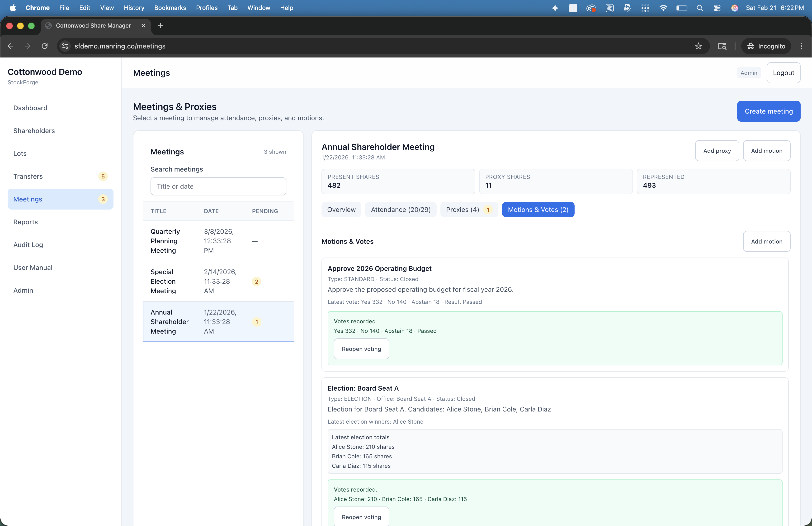Open Spotlight search in the menu bar
Viewport: 812px width, 526px height.
[700, 8]
